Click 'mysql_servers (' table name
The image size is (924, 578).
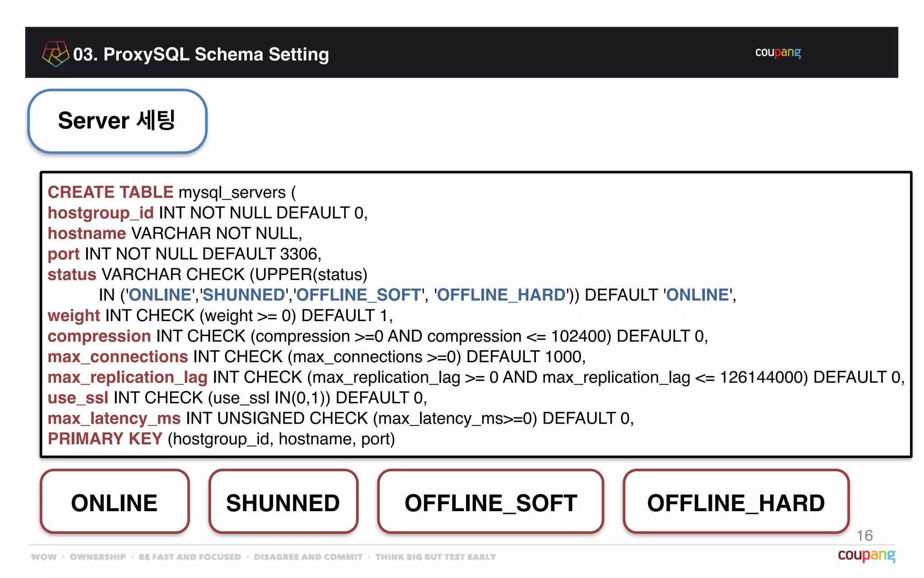pyautogui.click(x=237, y=193)
